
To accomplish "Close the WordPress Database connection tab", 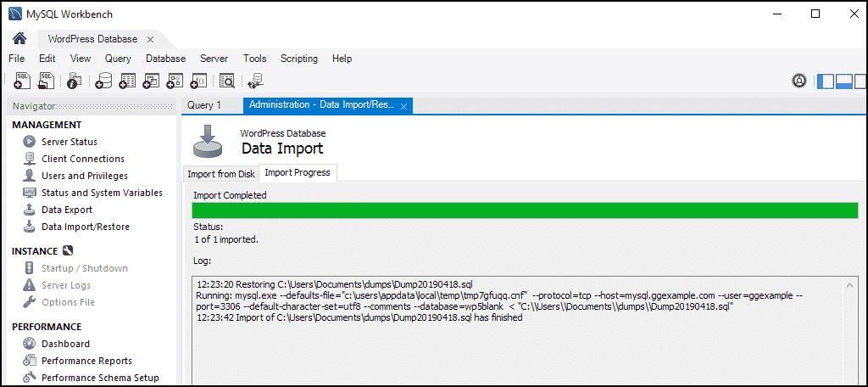I will pyautogui.click(x=150, y=39).
